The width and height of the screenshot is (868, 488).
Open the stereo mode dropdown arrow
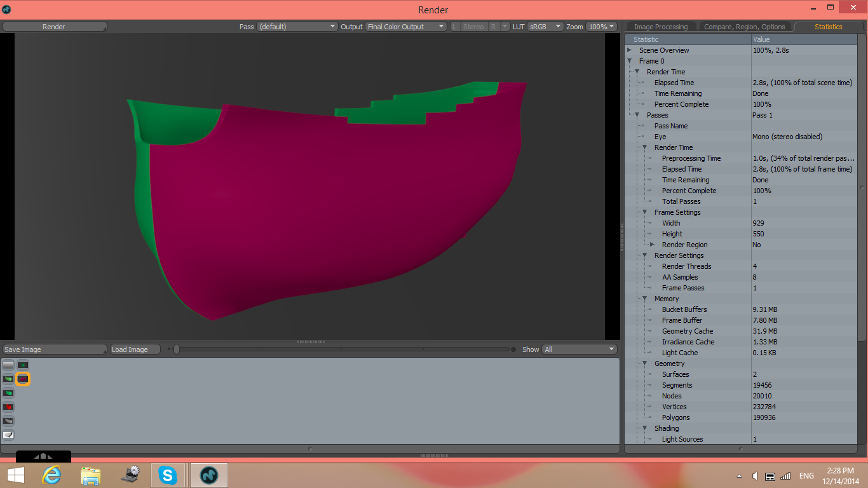pyautogui.click(x=505, y=27)
